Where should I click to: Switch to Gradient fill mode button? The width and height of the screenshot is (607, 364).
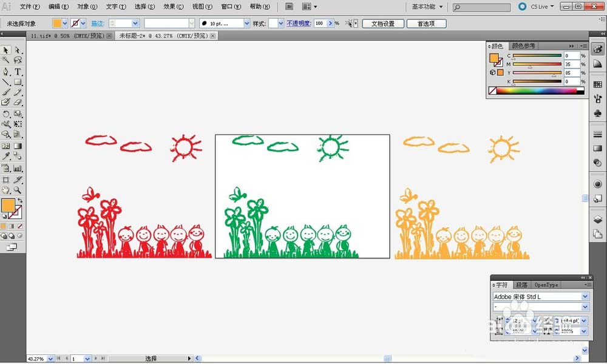[x=12, y=226]
